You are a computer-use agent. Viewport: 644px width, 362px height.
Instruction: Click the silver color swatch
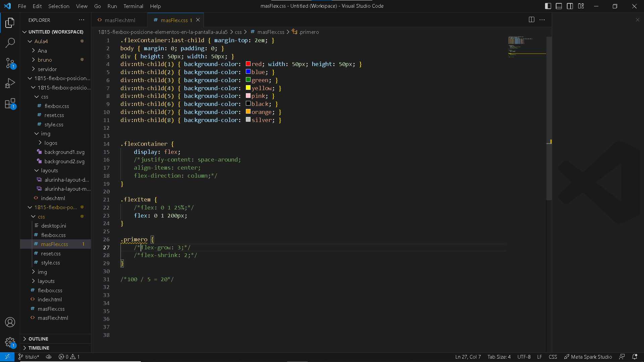coord(248,120)
